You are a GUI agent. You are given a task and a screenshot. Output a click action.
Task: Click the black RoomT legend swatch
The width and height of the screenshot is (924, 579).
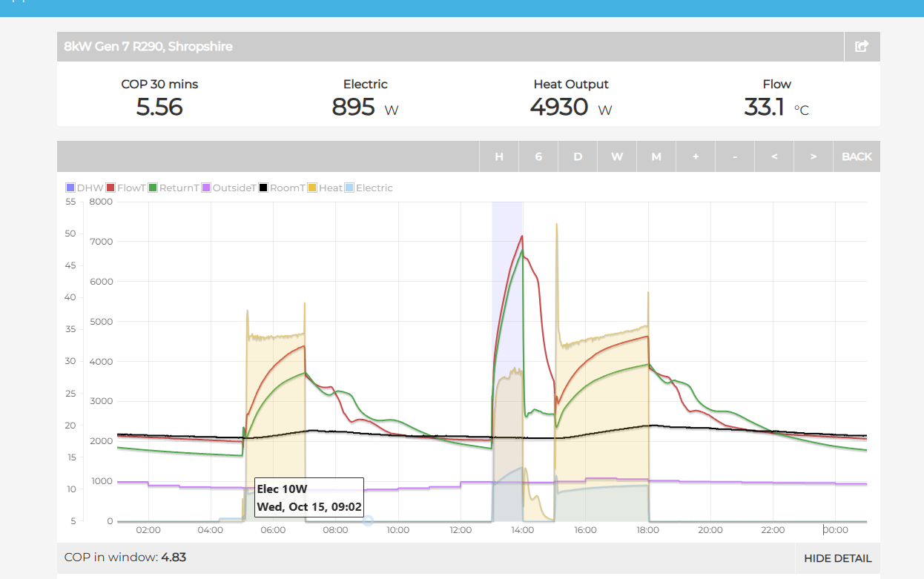tap(263, 188)
